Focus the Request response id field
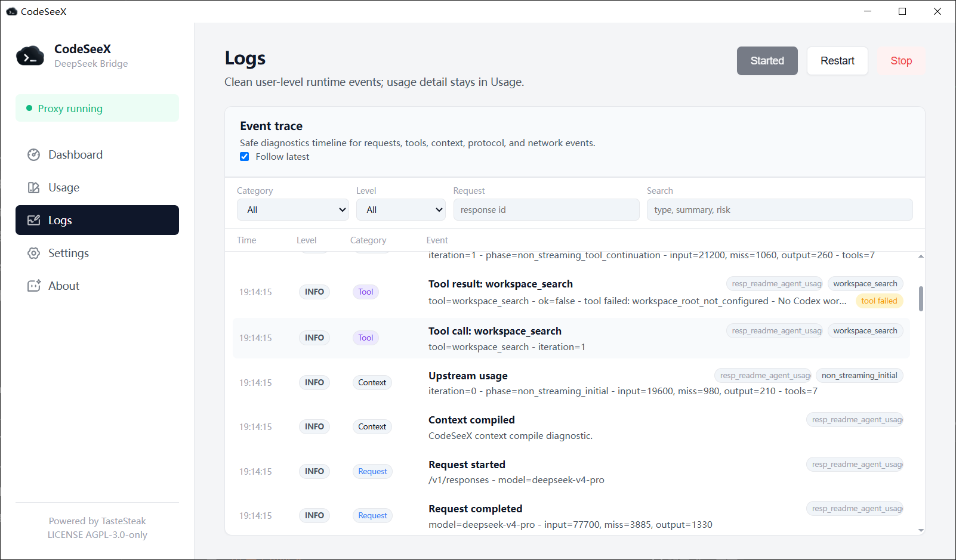 tap(546, 210)
